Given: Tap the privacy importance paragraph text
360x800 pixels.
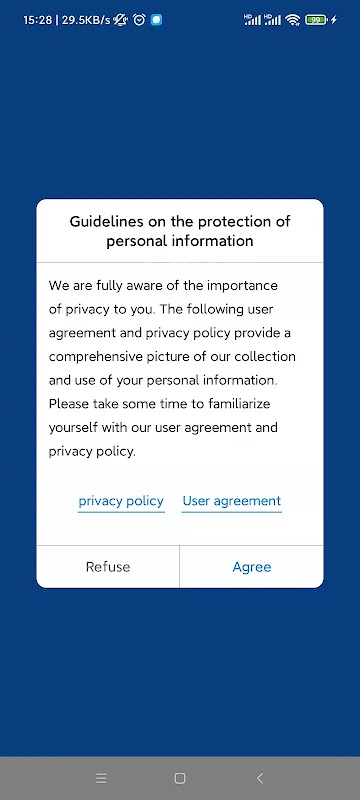Looking at the screenshot, I should pos(172,368).
